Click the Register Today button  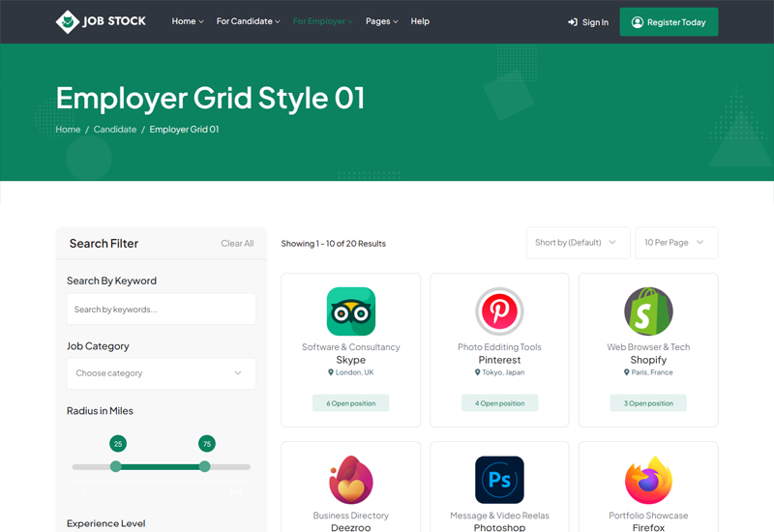tap(669, 21)
